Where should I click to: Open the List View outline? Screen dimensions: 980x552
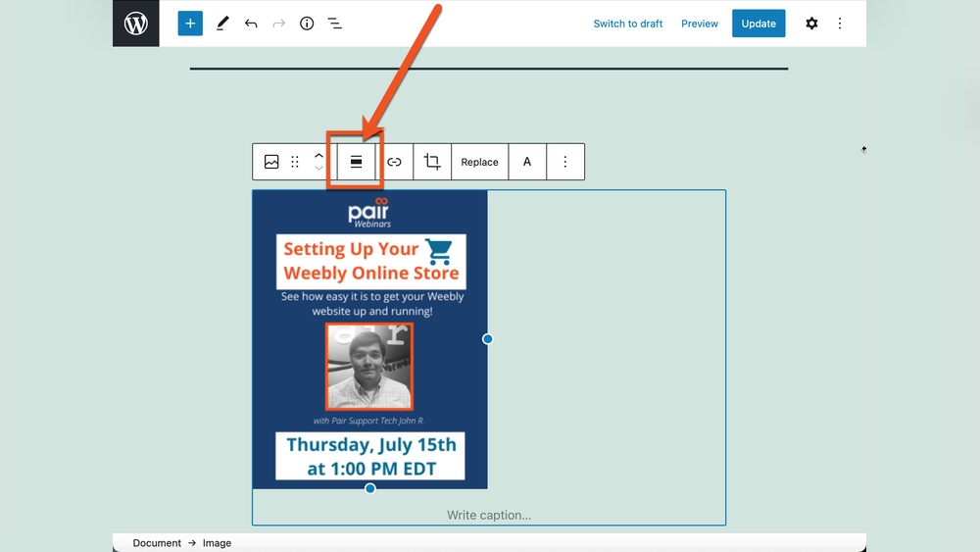pos(335,24)
